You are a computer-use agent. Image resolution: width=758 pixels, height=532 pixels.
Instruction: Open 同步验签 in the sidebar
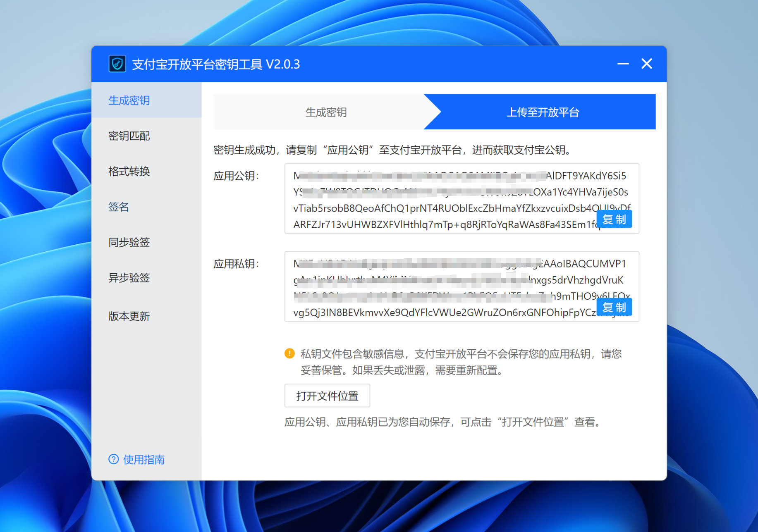pyautogui.click(x=146, y=242)
